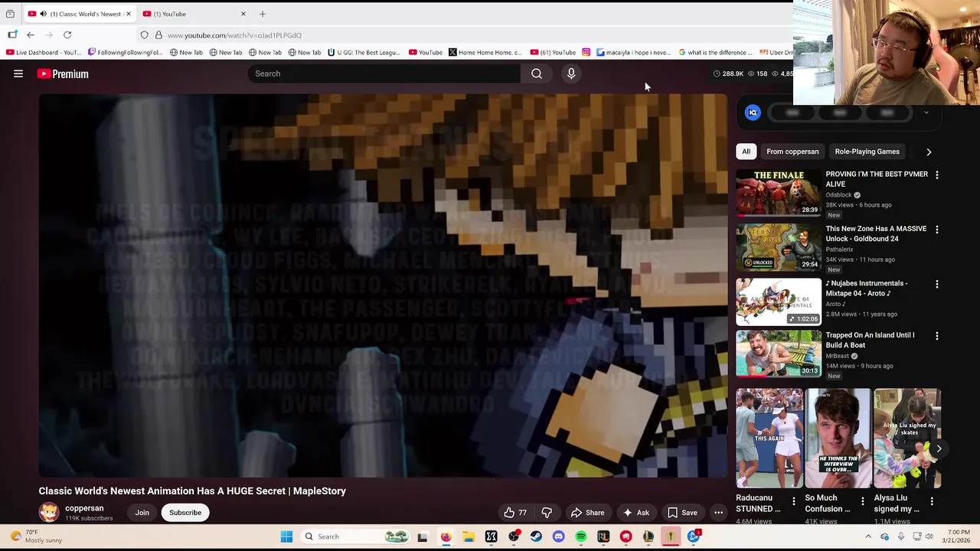Open the coppersan channel avatar
The width and height of the screenshot is (980, 551).
[49, 513]
